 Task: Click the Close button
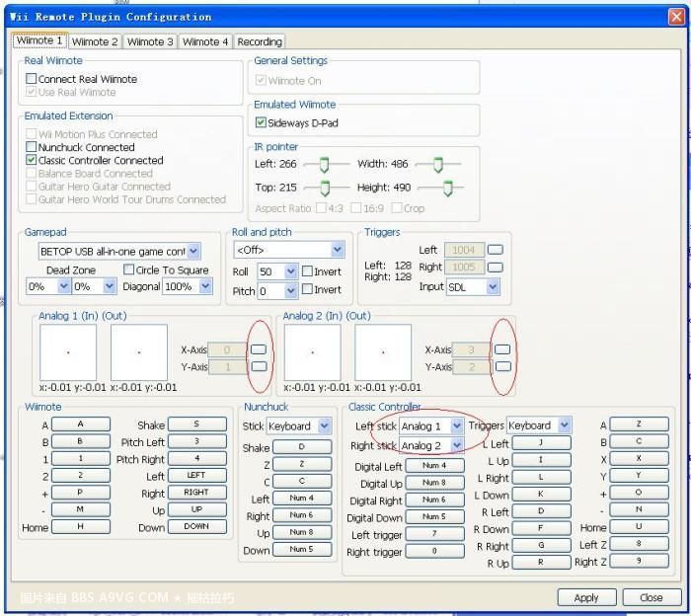click(x=651, y=597)
